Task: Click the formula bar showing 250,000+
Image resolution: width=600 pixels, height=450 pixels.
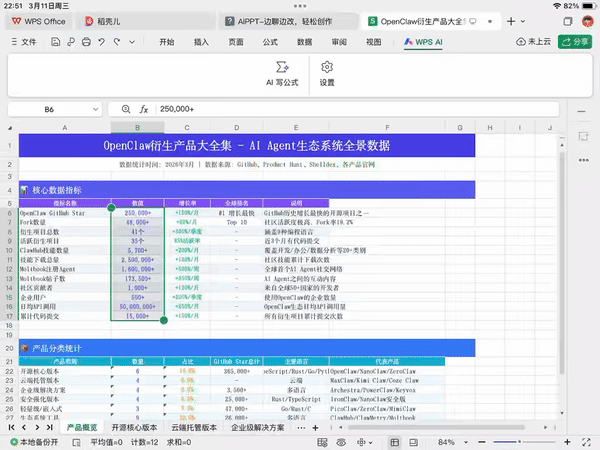Action: click(356, 109)
